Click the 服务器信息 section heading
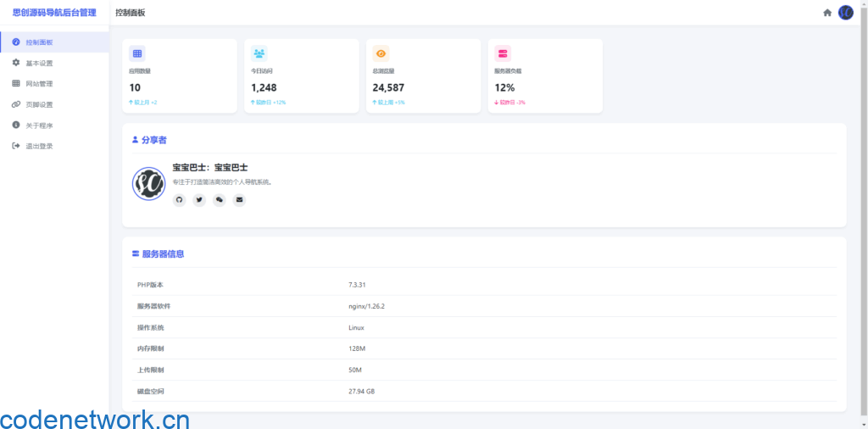 [163, 253]
